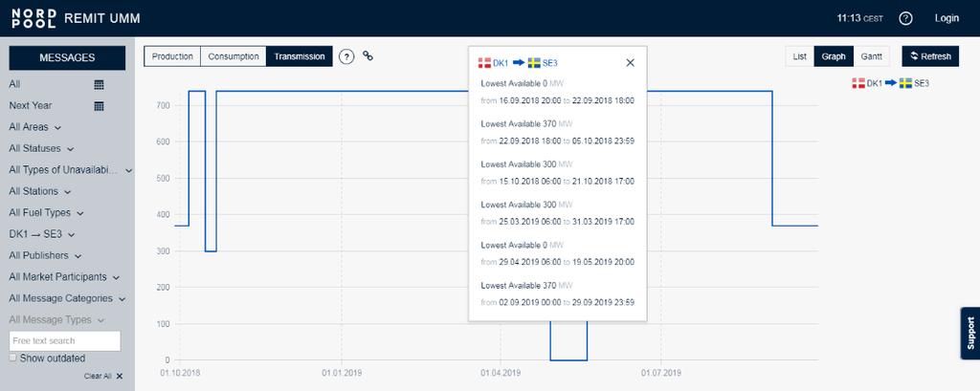The width and height of the screenshot is (980, 391).
Task: Click the Clear All link
Action: [x=98, y=376]
